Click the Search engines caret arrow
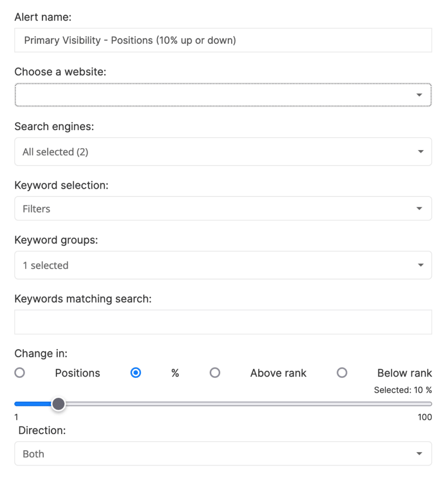 point(421,152)
